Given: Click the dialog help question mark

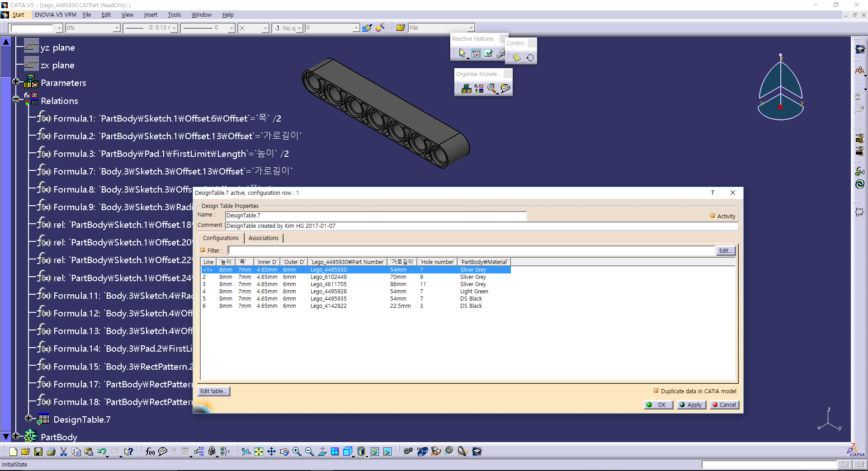Looking at the screenshot, I should pyautogui.click(x=712, y=193).
